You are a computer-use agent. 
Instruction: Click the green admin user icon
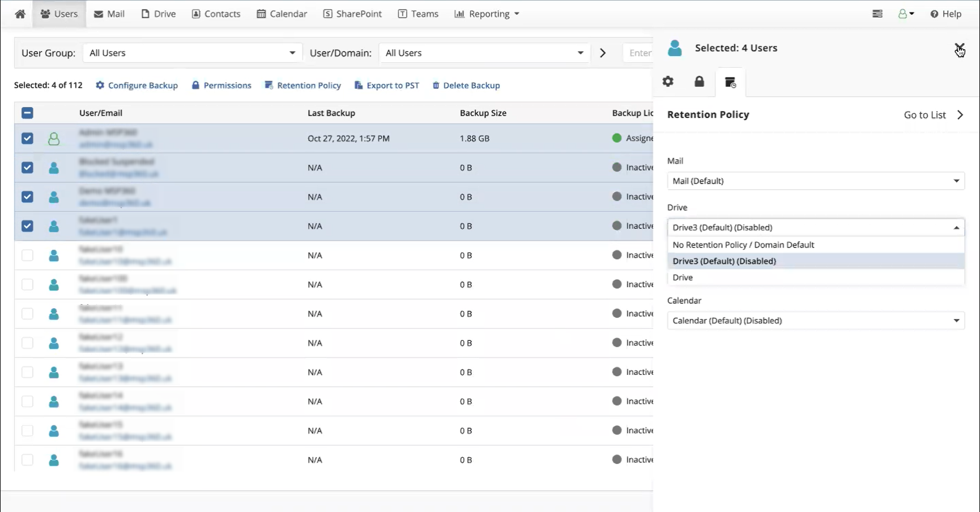point(54,138)
